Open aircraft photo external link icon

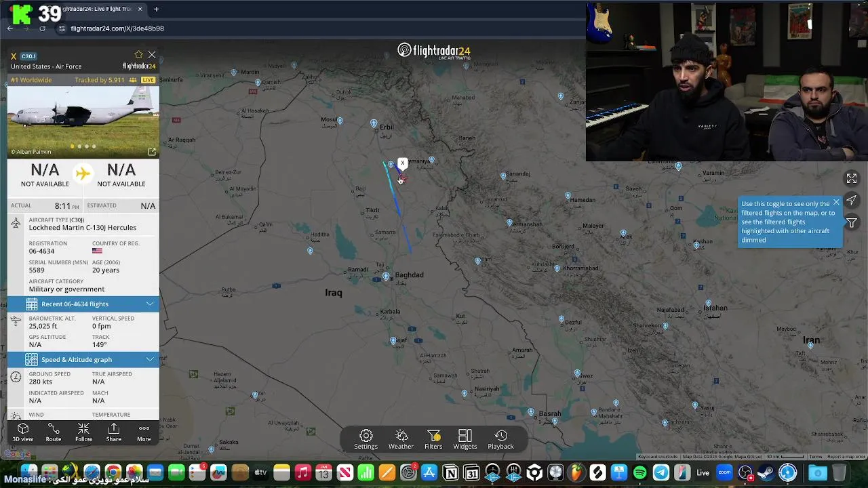(x=152, y=152)
